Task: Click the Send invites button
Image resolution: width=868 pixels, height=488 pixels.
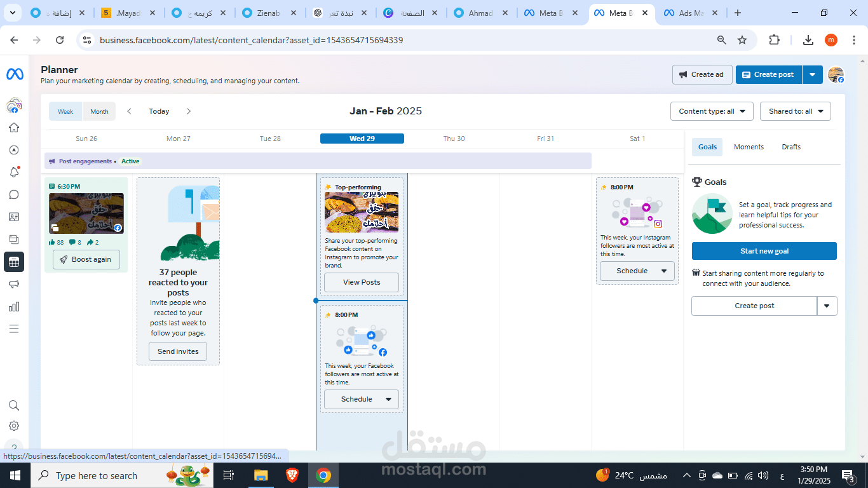Action: click(x=178, y=351)
